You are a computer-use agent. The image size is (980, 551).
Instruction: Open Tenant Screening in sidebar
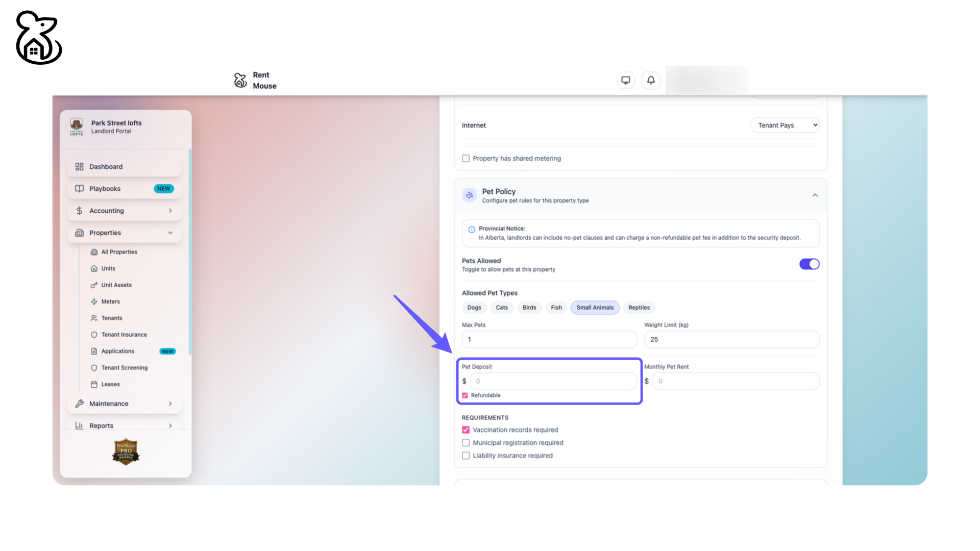pyautogui.click(x=124, y=368)
